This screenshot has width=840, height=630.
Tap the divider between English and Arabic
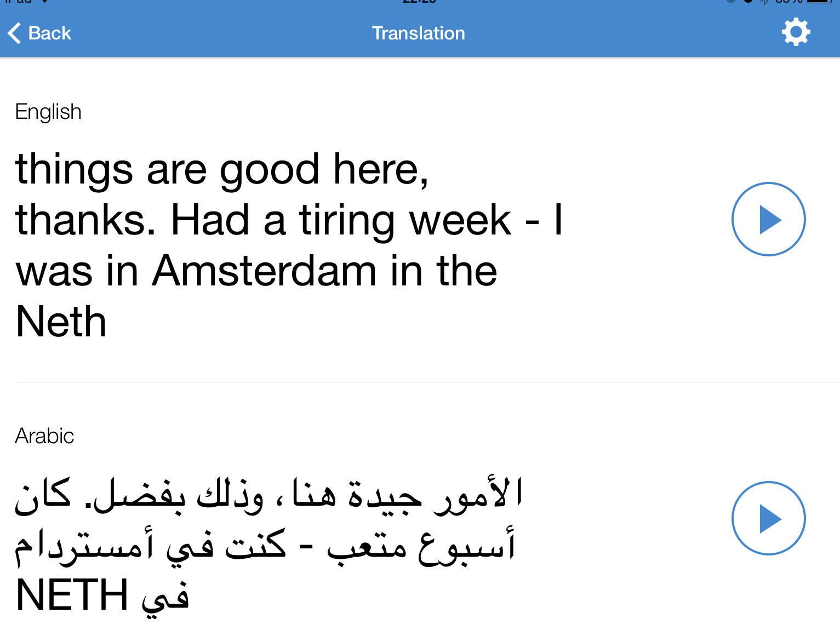(427, 382)
